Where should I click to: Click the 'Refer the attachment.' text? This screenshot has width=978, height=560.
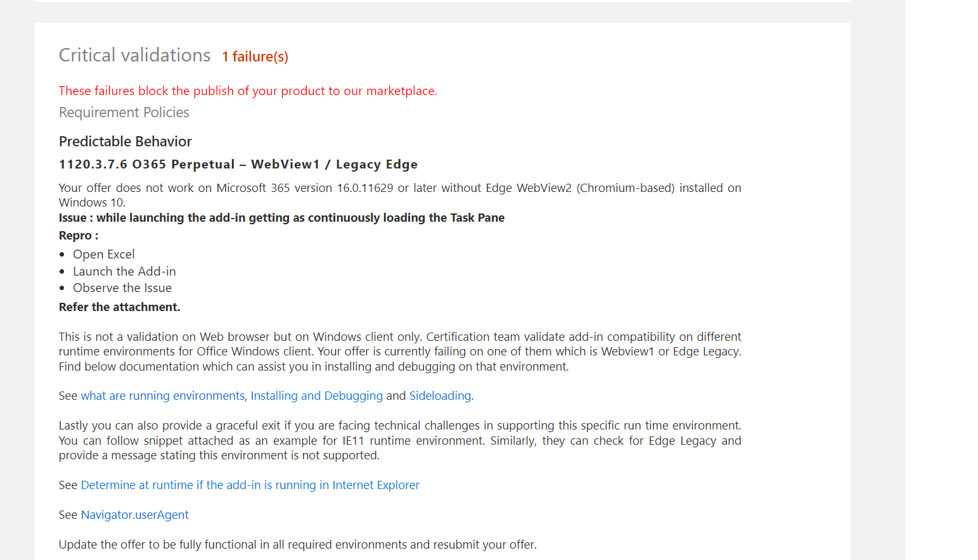[x=119, y=307]
